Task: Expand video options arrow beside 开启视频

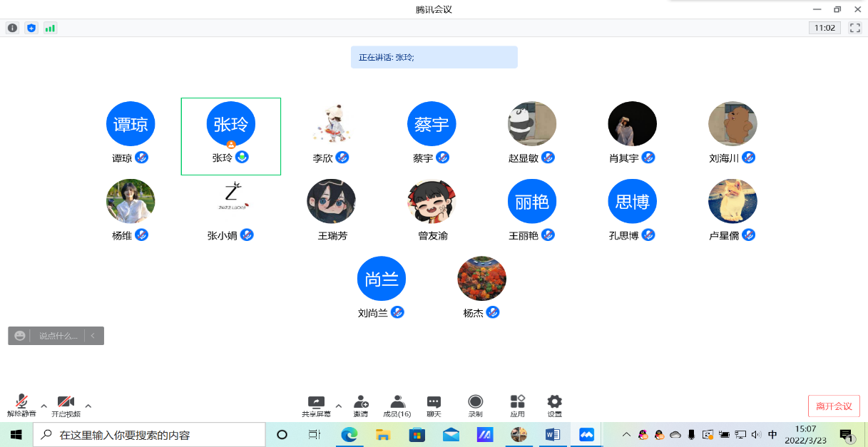Action: (88, 406)
